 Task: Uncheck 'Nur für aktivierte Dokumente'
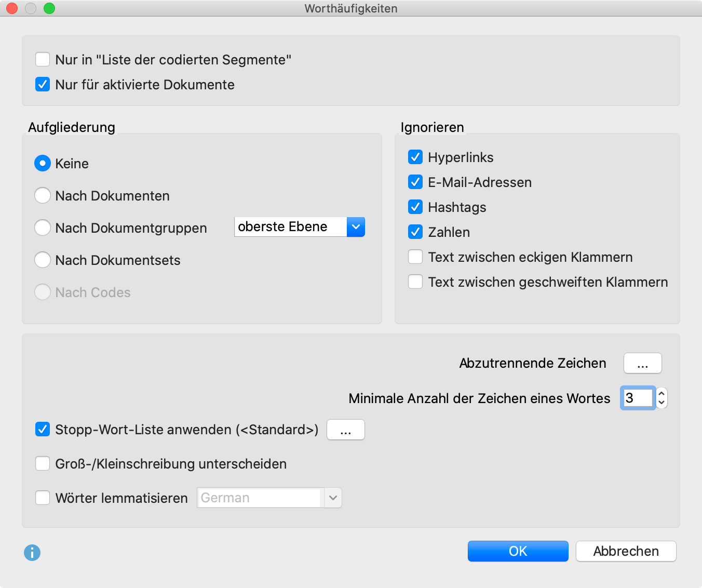[x=43, y=84]
